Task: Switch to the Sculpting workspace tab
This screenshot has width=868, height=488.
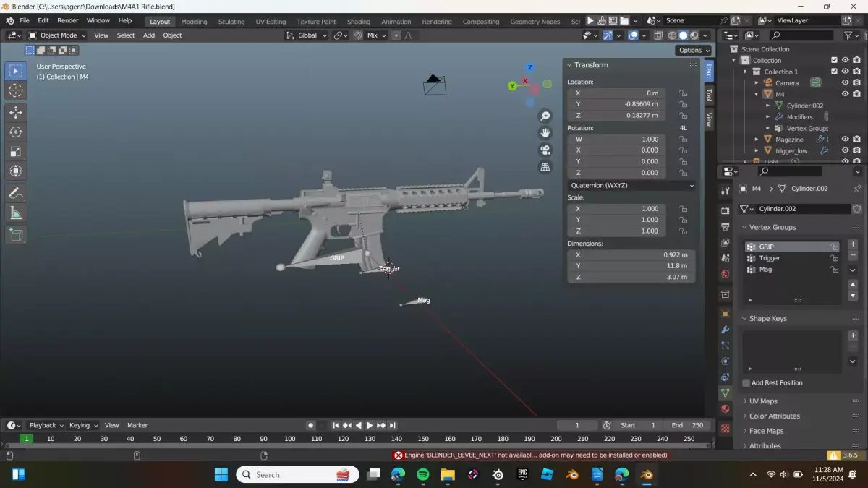Action: (231, 21)
